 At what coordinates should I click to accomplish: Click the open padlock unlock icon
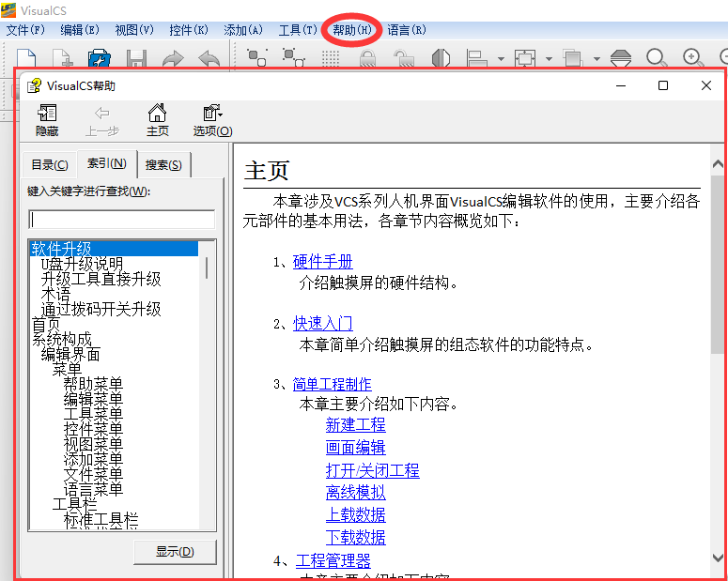click(404, 58)
